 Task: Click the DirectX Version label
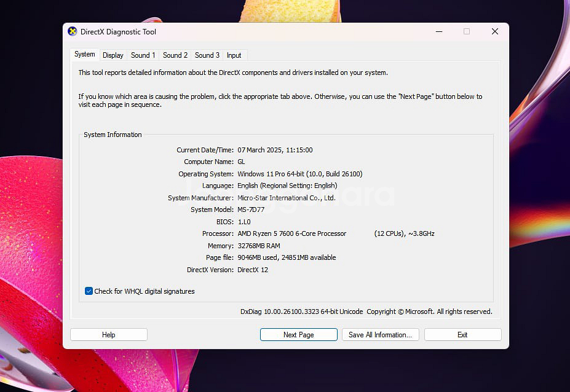pyautogui.click(x=210, y=270)
